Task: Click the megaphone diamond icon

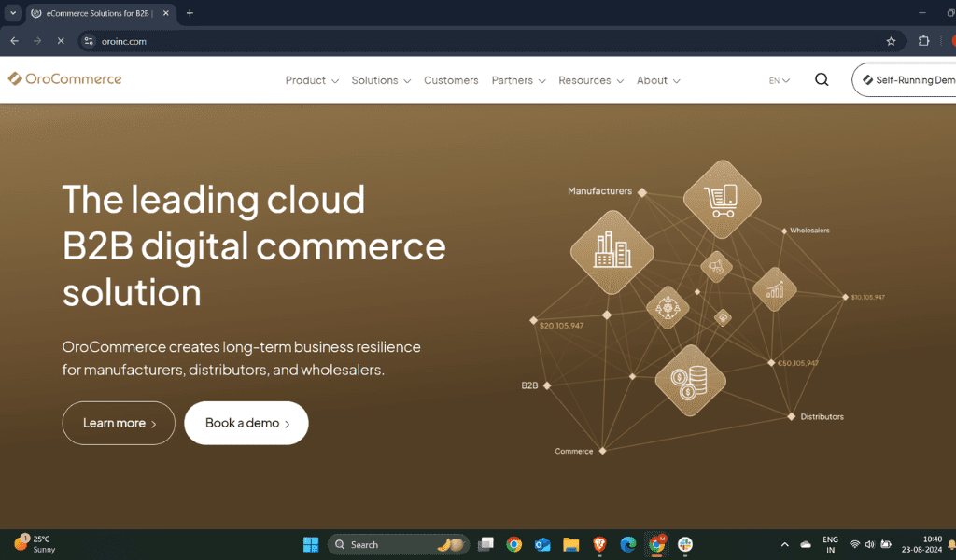Action: click(716, 266)
